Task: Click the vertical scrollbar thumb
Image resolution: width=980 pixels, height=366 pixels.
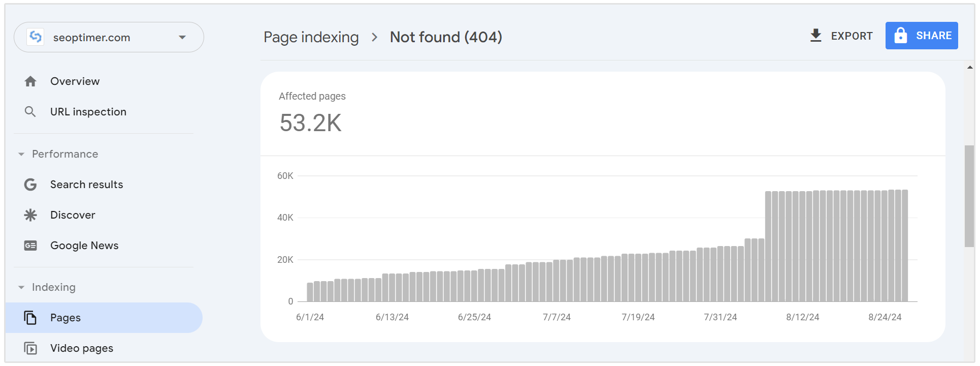Action: click(969, 196)
